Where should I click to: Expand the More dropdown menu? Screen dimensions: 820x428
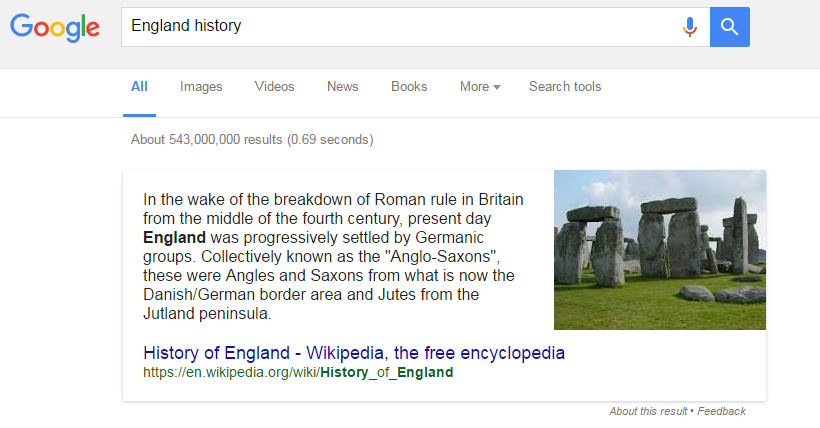[480, 87]
